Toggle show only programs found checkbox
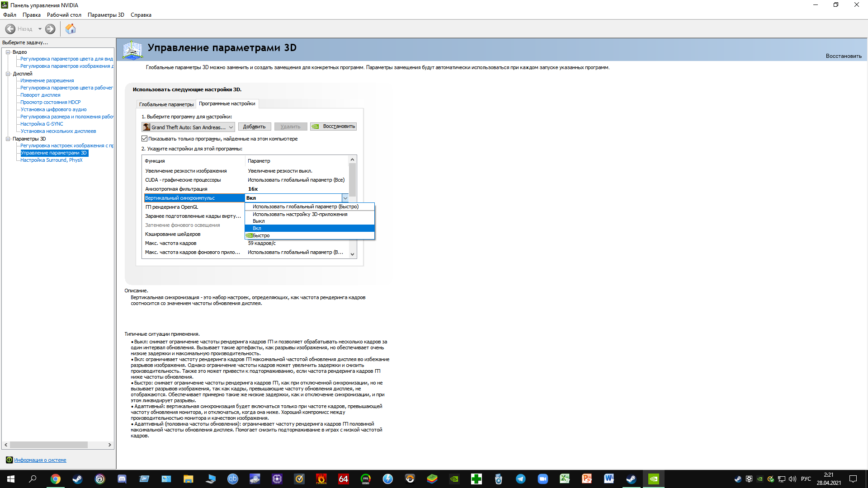 145,139
